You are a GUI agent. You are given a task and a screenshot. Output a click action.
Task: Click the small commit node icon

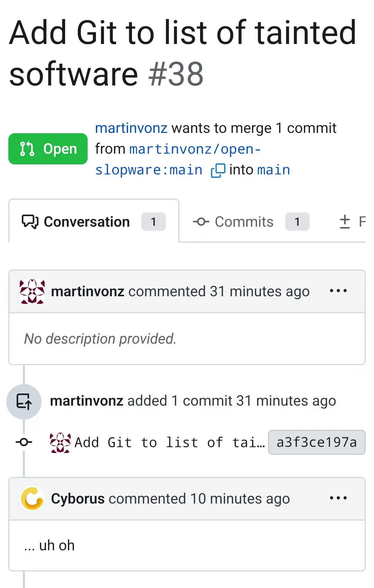pyautogui.click(x=24, y=442)
